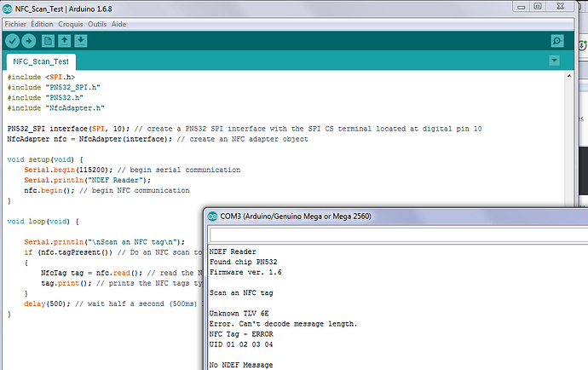Viewport: 588px width, 370px height.
Task: Click the Upload arrow button
Action: pos(28,41)
